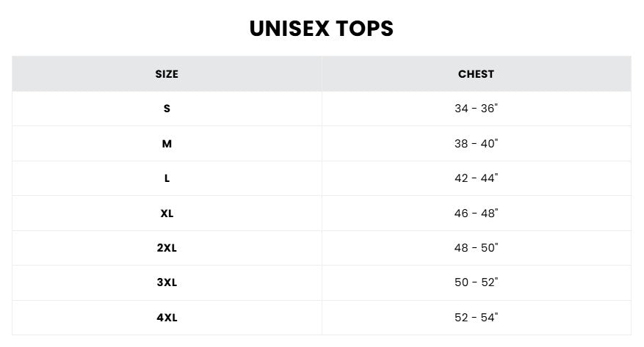Image resolution: width=644 pixels, height=347 pixels.
Task: Click the 50 - 52" chest measurement
Action: pos(476,282)
